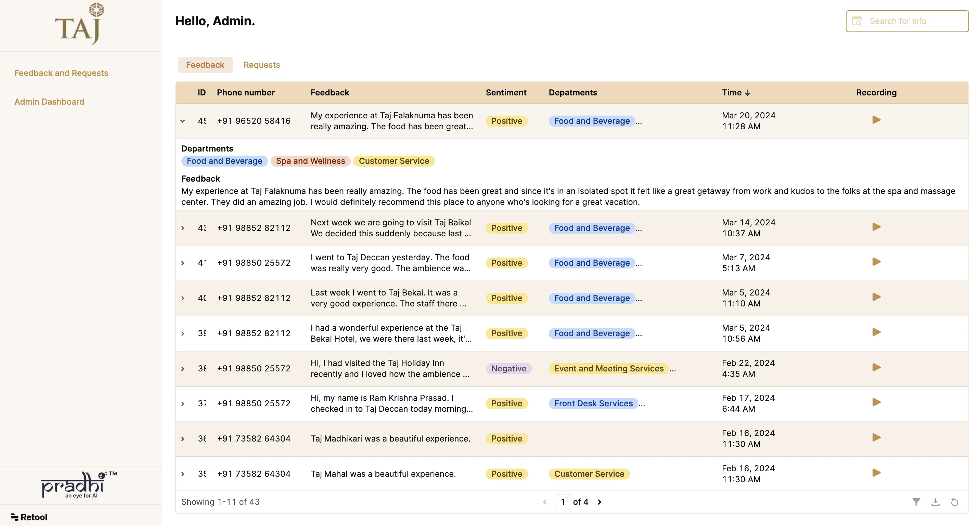Click Food and Beverage tag in expanded details
This screenshot has width=980, height=526.
224,161
